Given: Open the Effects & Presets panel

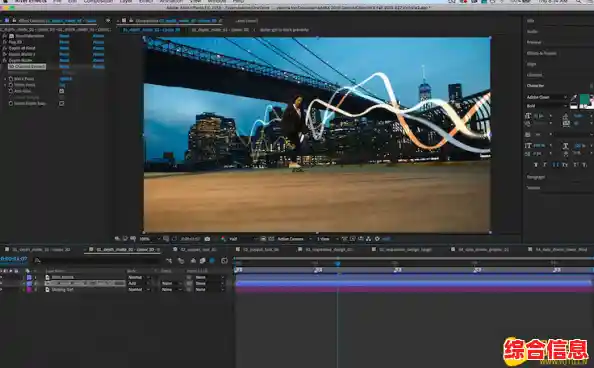Looking at the screenshot, I should click(542, 53).
